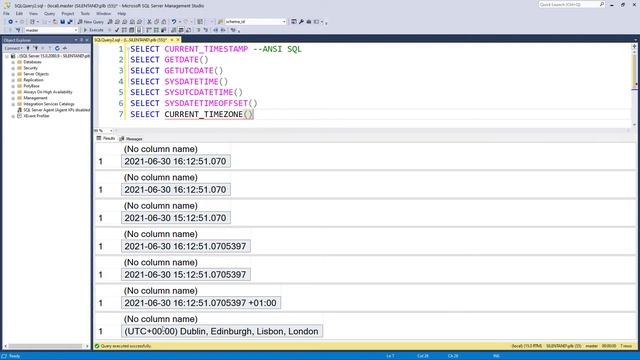Click cell '(UTC+00:00) Dublin, Edinburgh, Lisbon, London'

(222, 331)
